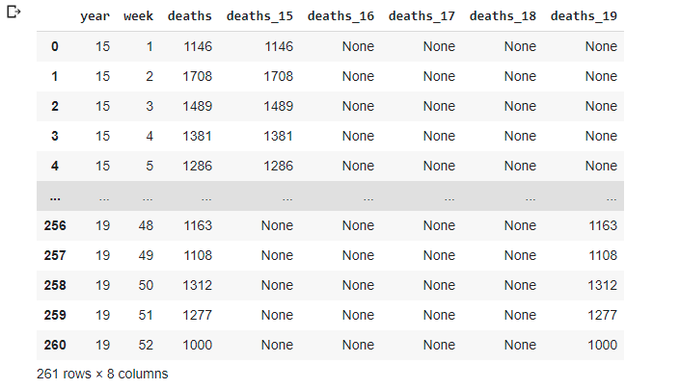Select row index 0
Screen dimensions: 680x389
click(x=55, y=46)
